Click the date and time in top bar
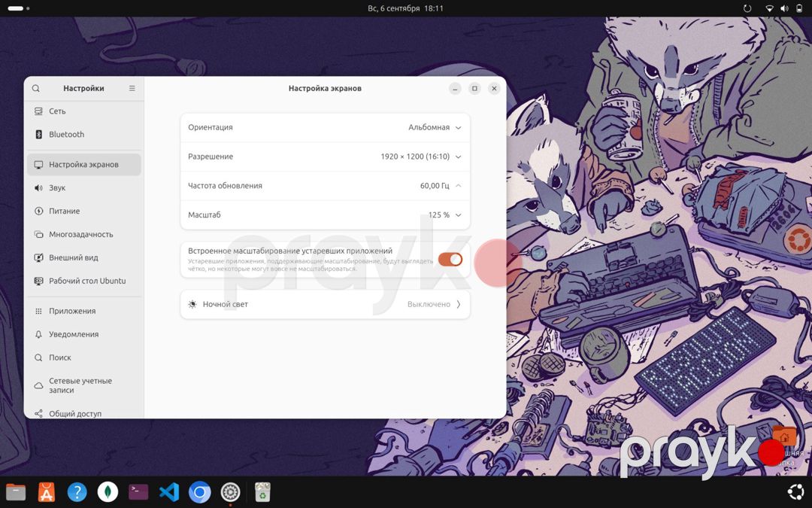The height and width of the screenshot is (508, 812). pos(405,8)
